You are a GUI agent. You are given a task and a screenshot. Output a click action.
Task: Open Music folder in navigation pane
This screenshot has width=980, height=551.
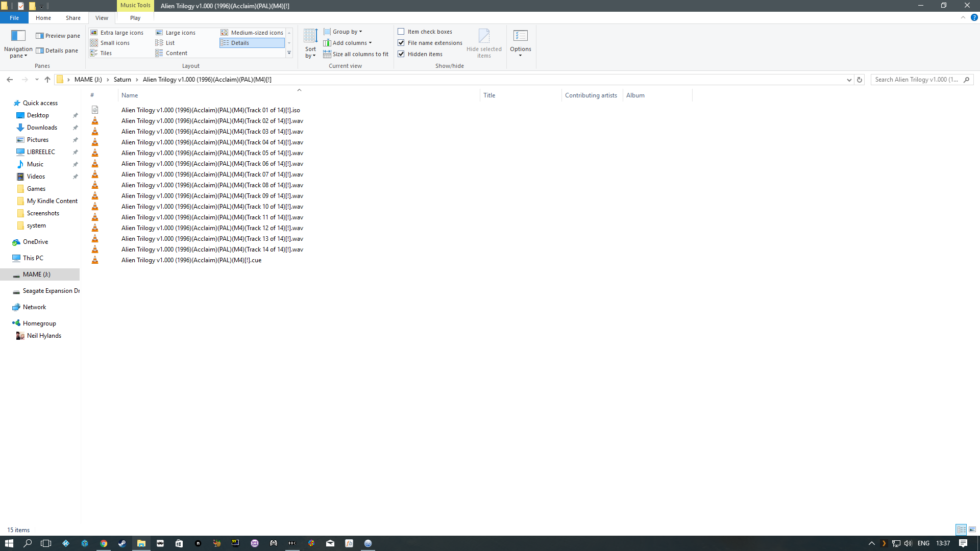click(35, 164)
